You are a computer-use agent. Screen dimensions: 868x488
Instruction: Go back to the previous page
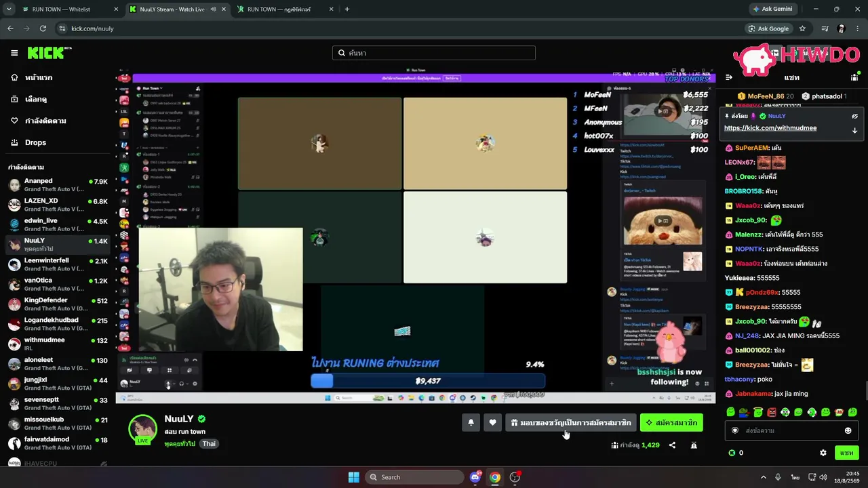[10, 28]
